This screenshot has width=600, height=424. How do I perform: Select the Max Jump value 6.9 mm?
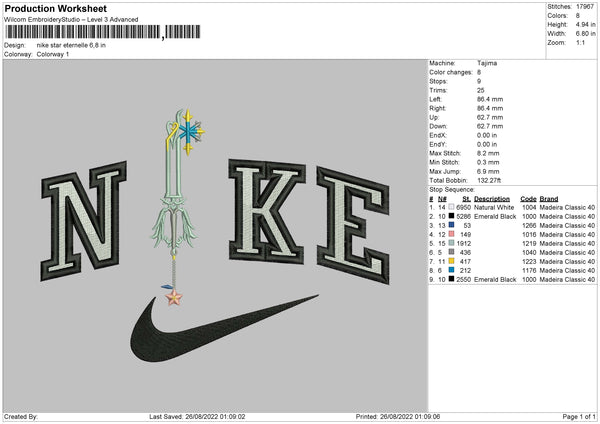point(488,171)
